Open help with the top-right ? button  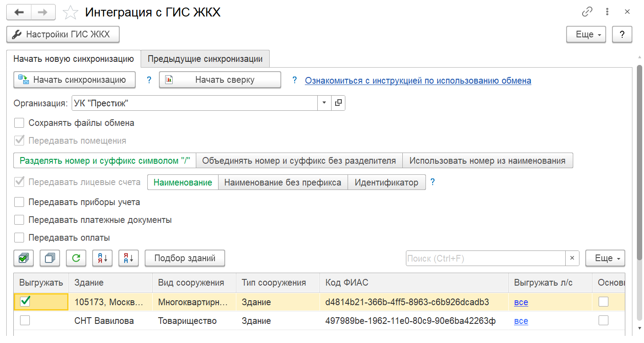pos(622,34)
